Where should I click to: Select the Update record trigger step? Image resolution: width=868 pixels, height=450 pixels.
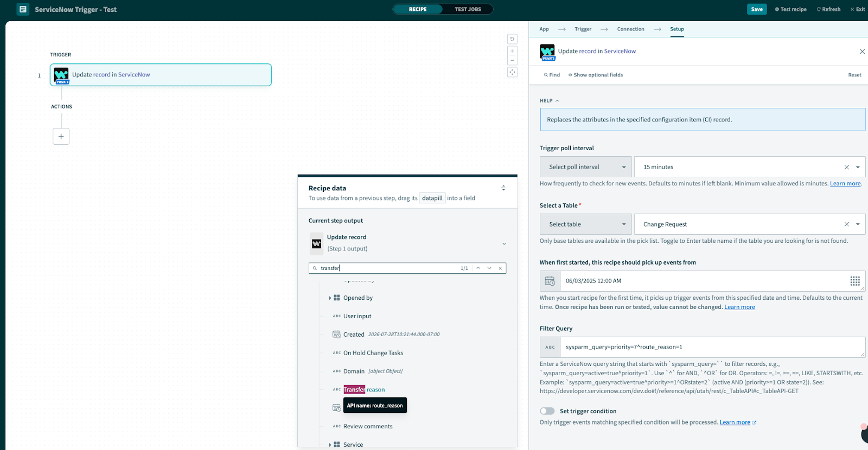161,75
